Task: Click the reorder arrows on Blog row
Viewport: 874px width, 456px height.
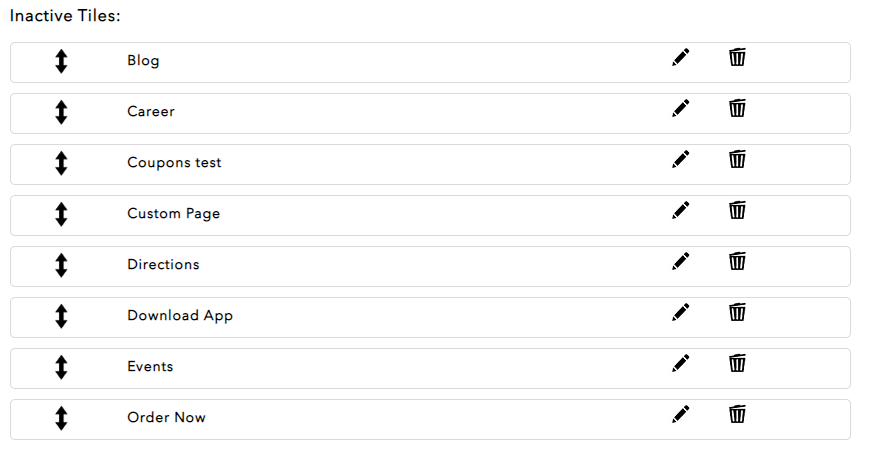Action: (61, 62)
